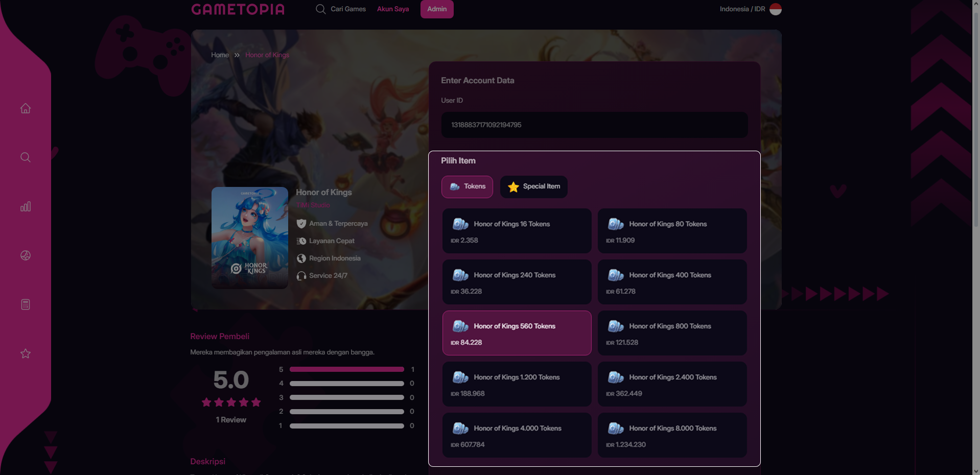The image size is (980, 475).
Task: Click token icon on 240 Tokens card
Action: coord(460,275)
